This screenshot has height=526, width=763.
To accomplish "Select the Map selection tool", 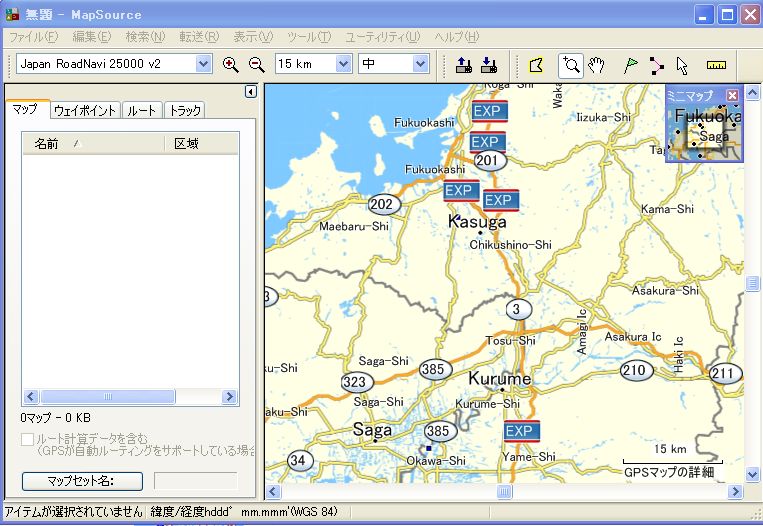I will click(536, 65).
